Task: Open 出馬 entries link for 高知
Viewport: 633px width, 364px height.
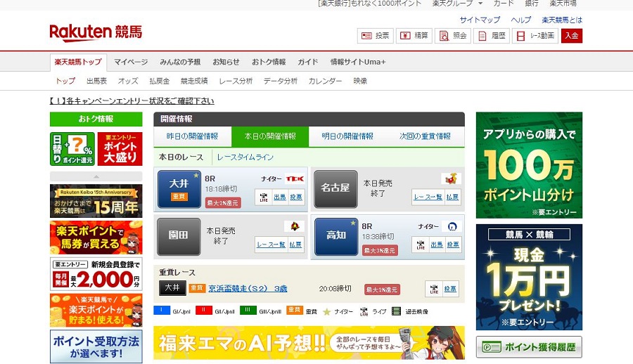Action: [437, 245]
